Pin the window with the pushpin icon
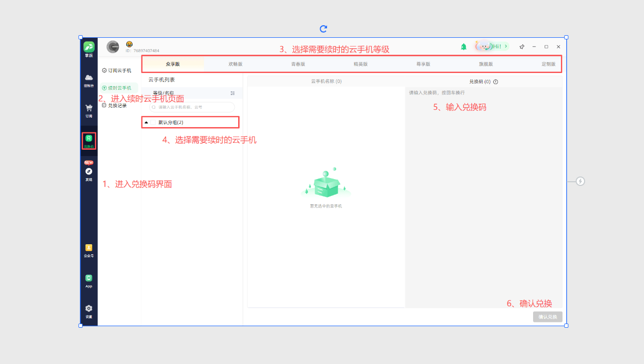The height and width of the screenshot is (364, 644). [x=522, y=47]
